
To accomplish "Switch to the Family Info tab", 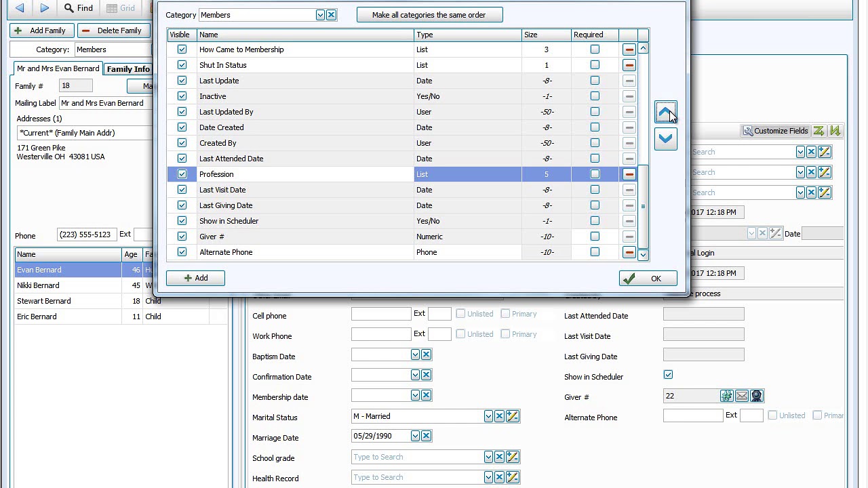I will point(128,68).
